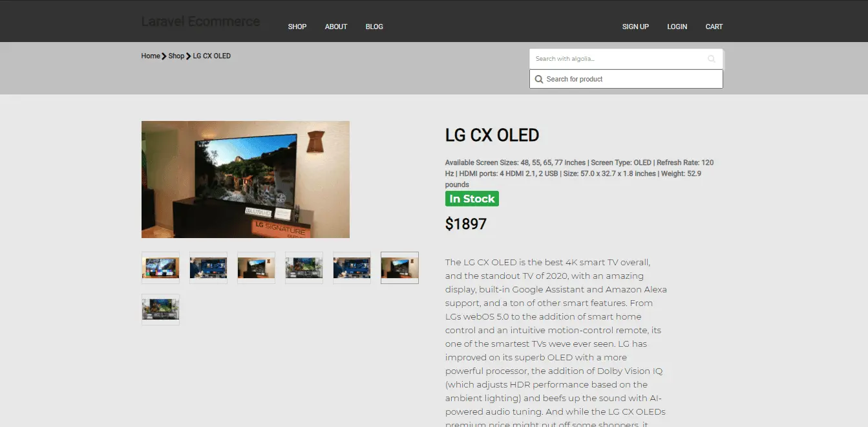
Task: Select the fifth product thumbnail
Action: [x=352, y=268]
